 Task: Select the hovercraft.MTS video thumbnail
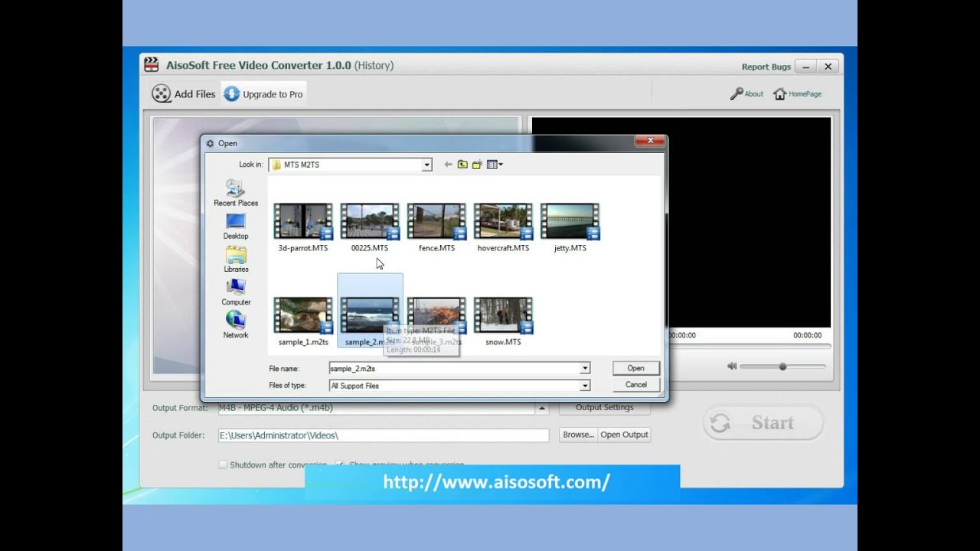click(503, 222)
